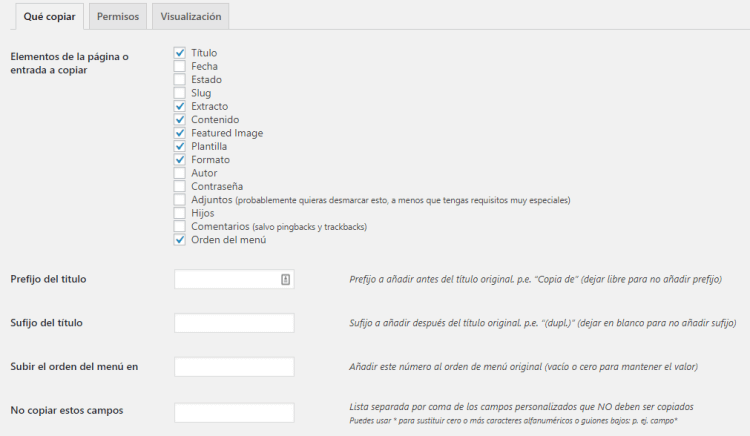Uncheck the Título checkbox
This screenshot has width=750, height=436.
180,52
